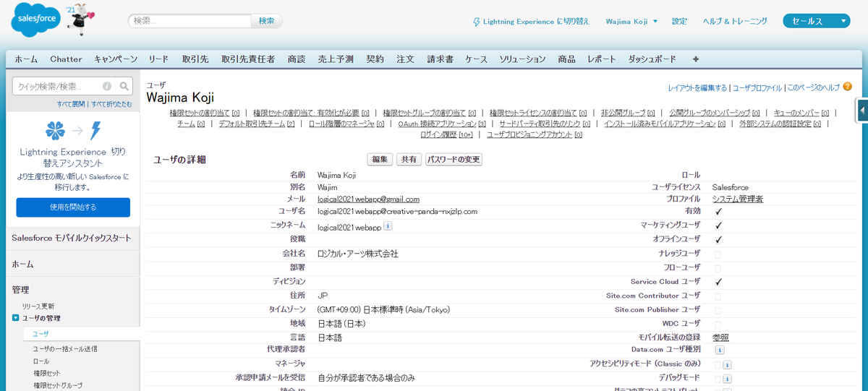Open the 商談 tab

click(296, 59)
